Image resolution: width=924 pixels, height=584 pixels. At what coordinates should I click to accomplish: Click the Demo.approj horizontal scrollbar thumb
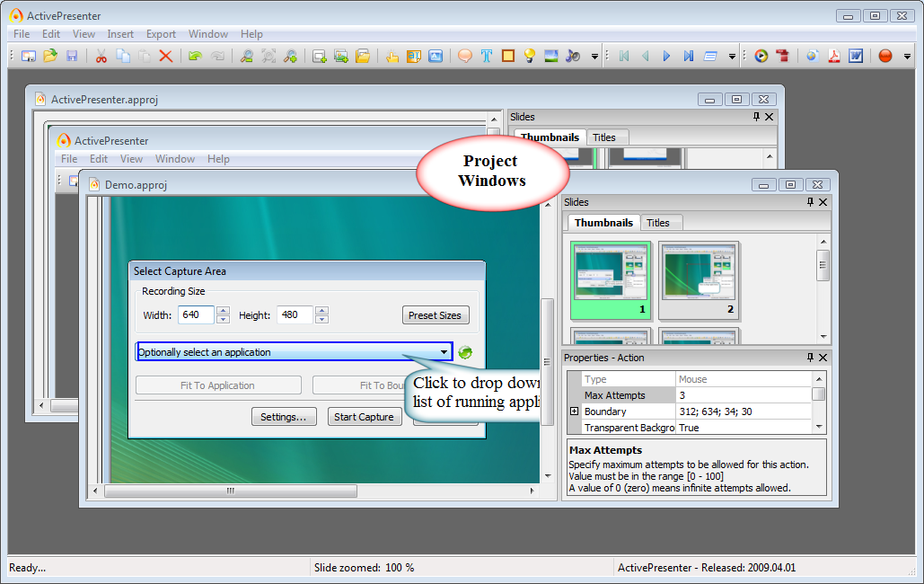(231, 491)
